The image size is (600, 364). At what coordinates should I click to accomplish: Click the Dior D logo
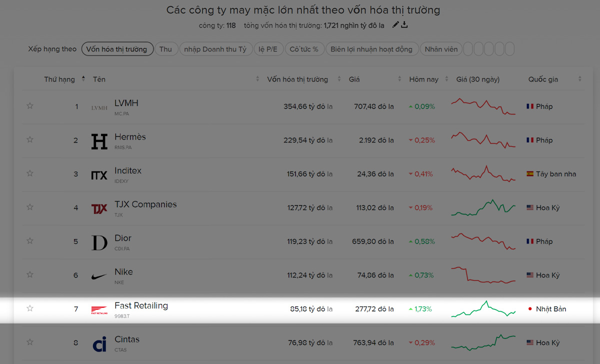pos(99,242)
